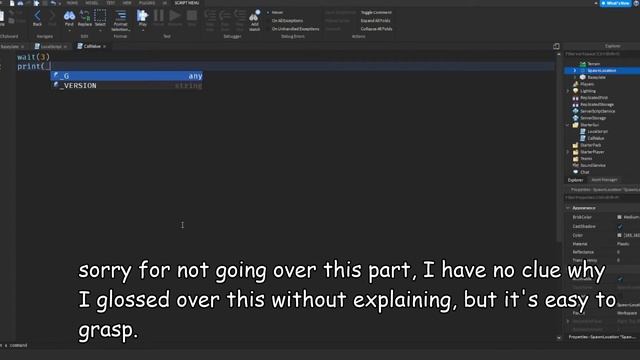Viewport: 640px width, 360px height.
Task: Click the What's New button
Action: pos(616,3)
